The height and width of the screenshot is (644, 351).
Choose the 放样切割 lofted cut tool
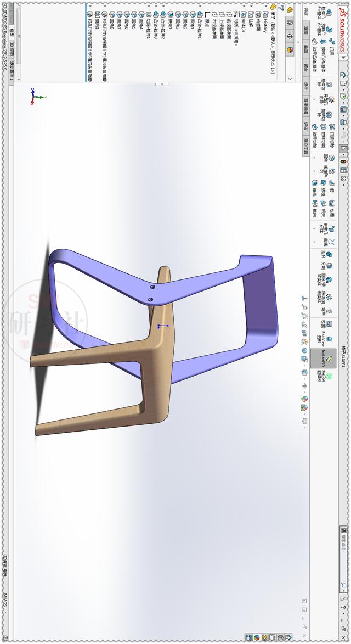[x=323, y=135]
